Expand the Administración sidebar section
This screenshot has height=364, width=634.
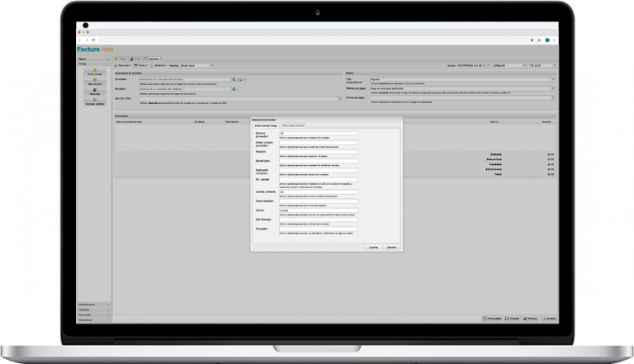point(94,304)
